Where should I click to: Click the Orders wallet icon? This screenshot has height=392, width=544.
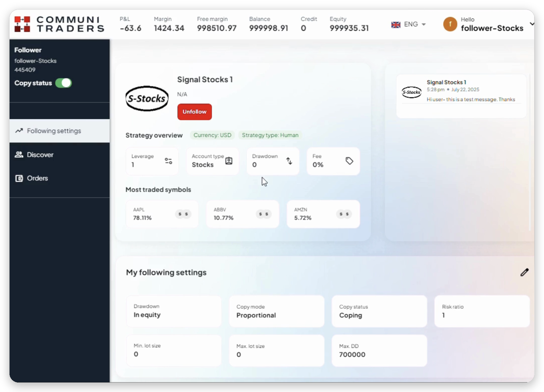[x=19, y=178]
